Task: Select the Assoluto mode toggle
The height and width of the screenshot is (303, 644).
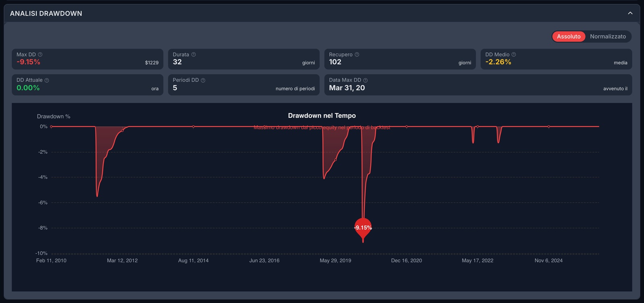Action: click(x=569, y=37)
